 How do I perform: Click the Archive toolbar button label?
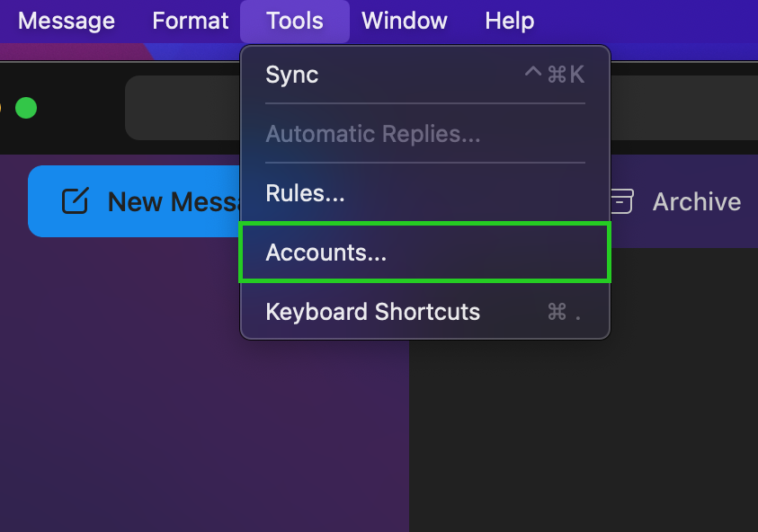(696, 201)
